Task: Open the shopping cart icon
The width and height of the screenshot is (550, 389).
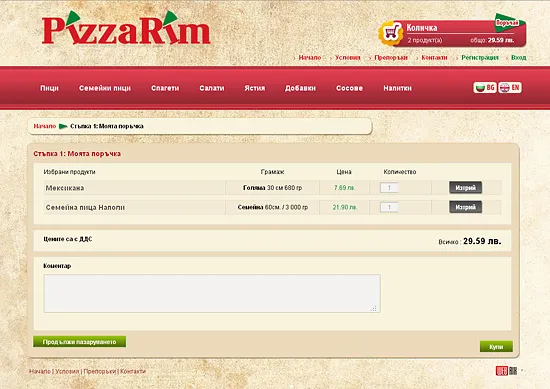Action: (390, 33)
